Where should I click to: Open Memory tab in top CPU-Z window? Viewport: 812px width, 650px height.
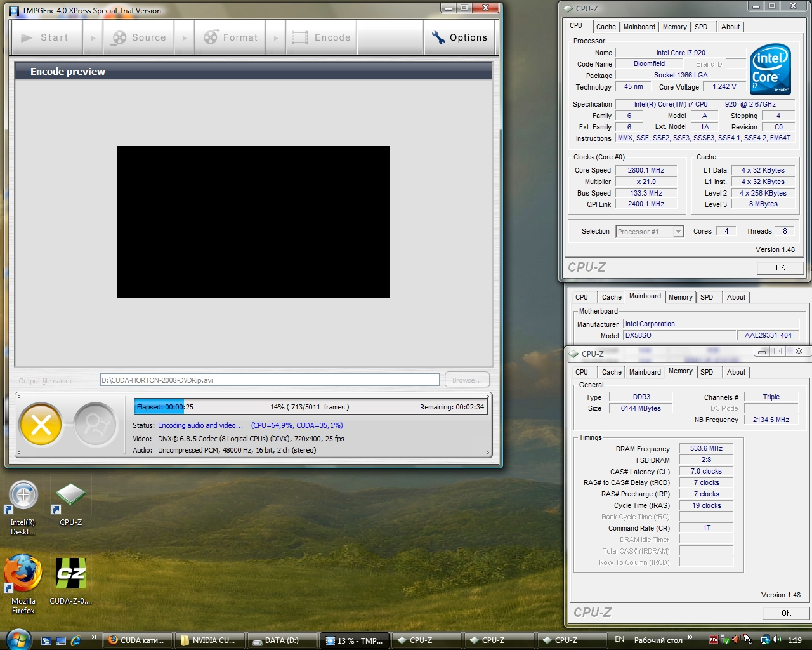674,27
